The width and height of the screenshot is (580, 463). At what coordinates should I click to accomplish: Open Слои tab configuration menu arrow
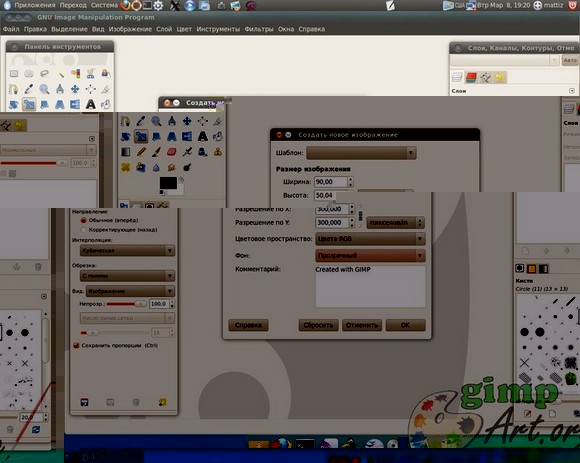(x=572, y=91)
